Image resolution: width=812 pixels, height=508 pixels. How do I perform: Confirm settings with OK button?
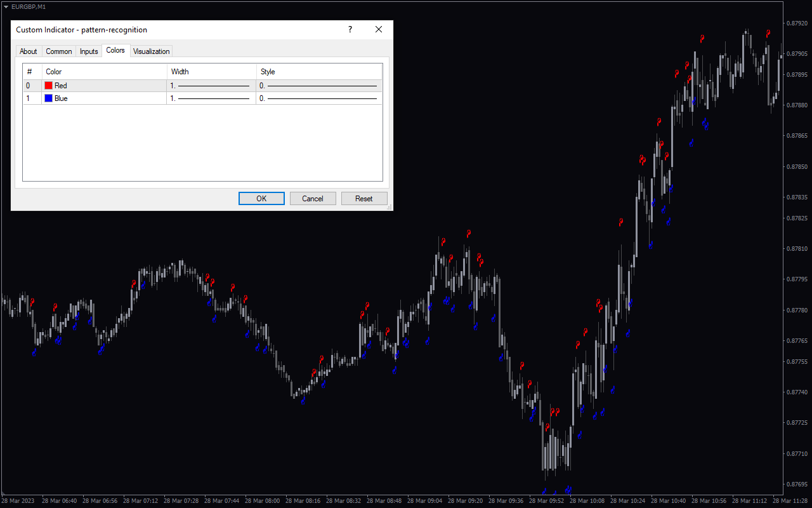tap(261, 198)
